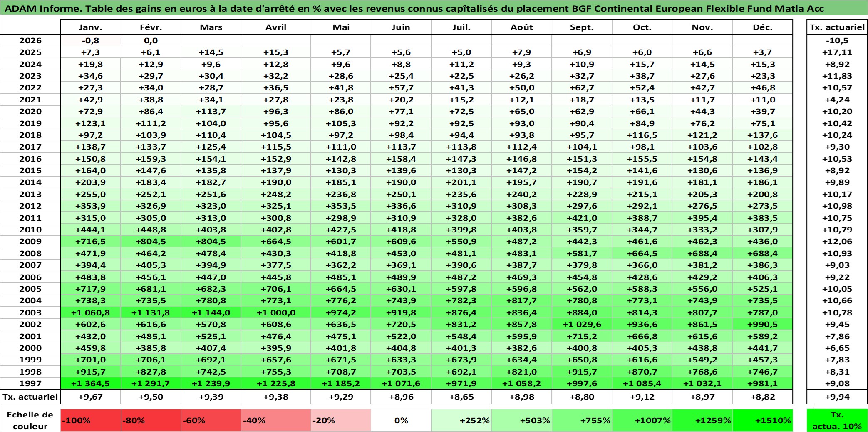868x432 pixels.
Task: Select the top-right Tx. actuariel column header
Action: tap(837, 27)
